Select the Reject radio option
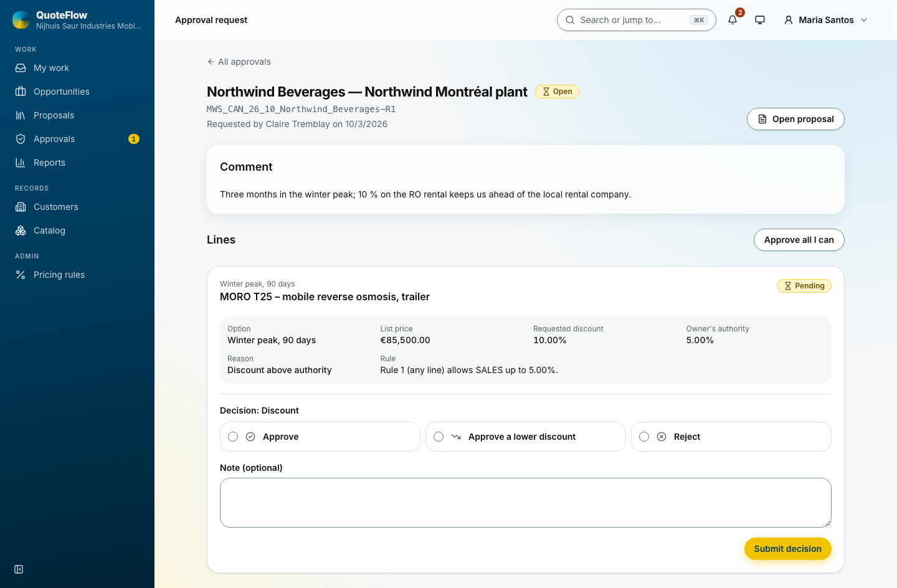 tap(644, 437)
